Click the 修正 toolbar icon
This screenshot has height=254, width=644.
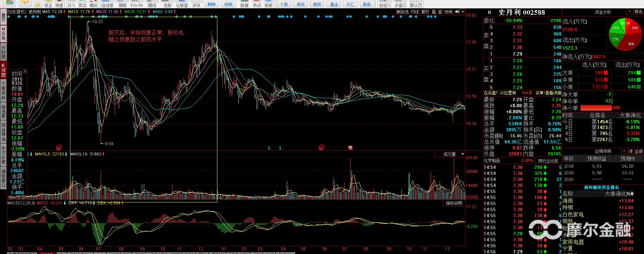(48, 4)
